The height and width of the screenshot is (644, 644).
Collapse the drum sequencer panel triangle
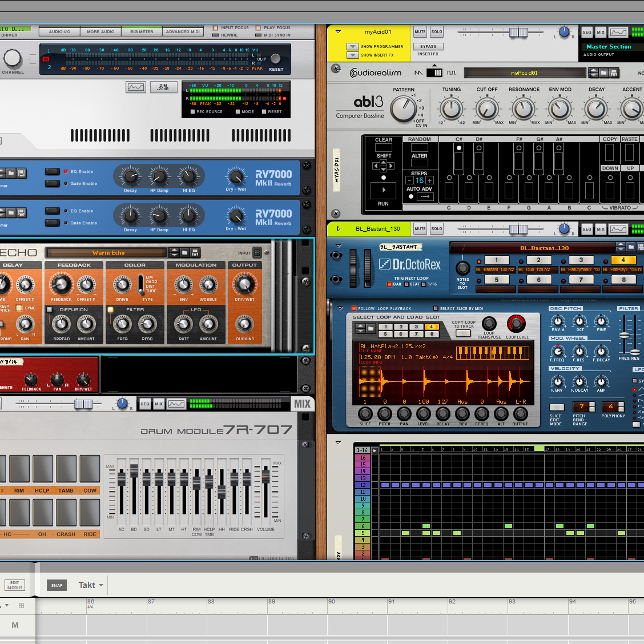[338, 443]
